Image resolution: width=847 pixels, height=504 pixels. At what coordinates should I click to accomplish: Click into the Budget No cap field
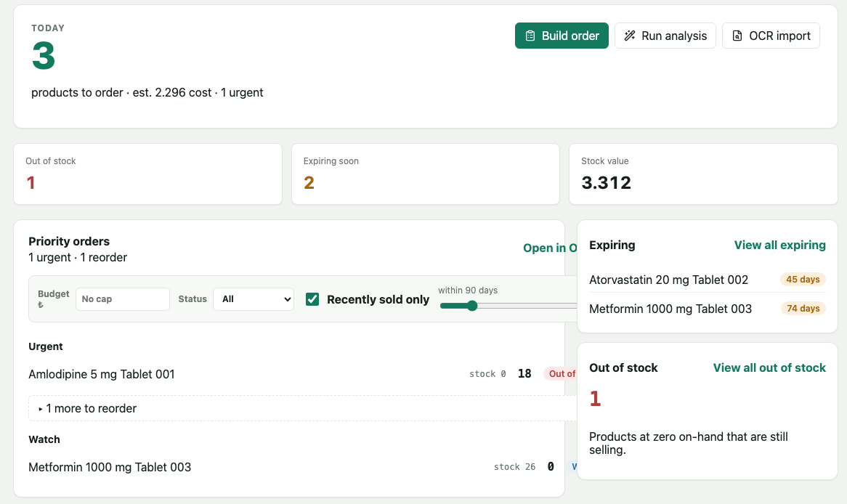click(123, 299)
